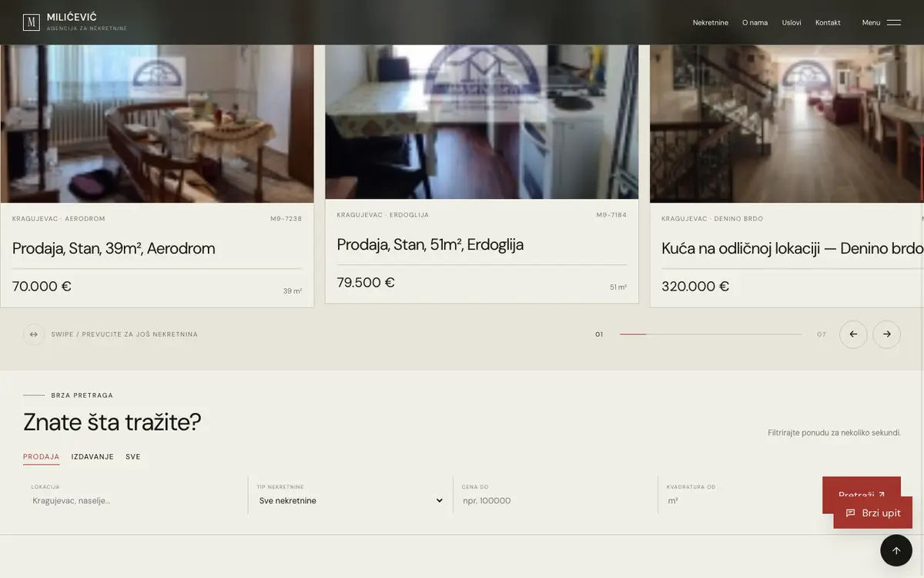924x578 pixels.
Task: Click the 320.000 € price
Action: click(x=695, y=286)
